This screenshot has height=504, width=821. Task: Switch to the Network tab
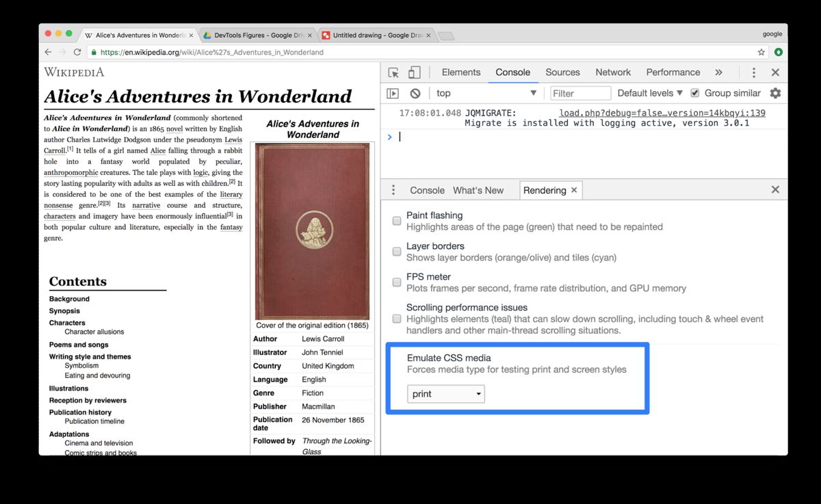tap(612, 72)
